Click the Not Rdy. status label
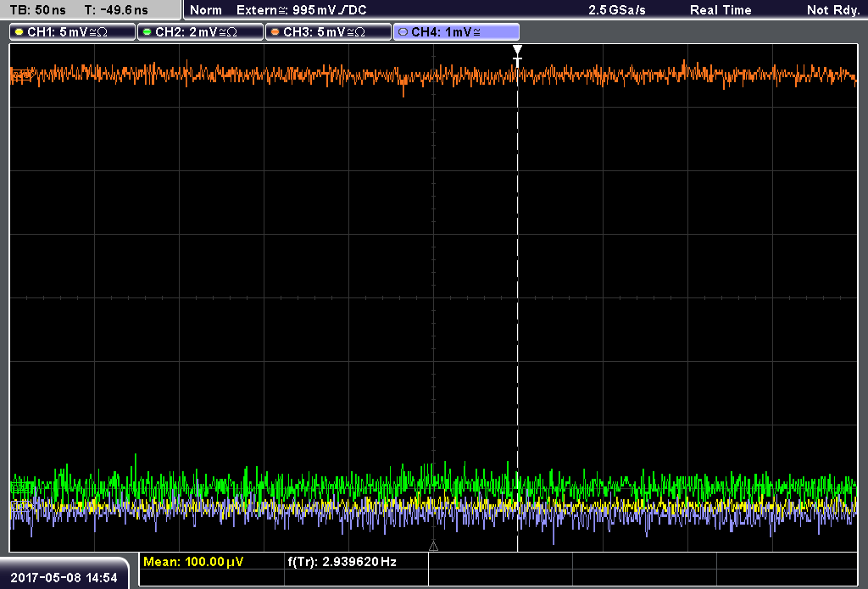This screenshot has width=868, height=589. [x=833, y=10]
